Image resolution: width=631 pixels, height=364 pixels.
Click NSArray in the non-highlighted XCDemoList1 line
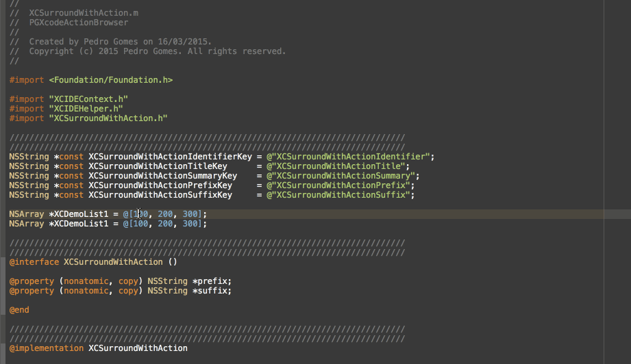pos(27,224)
